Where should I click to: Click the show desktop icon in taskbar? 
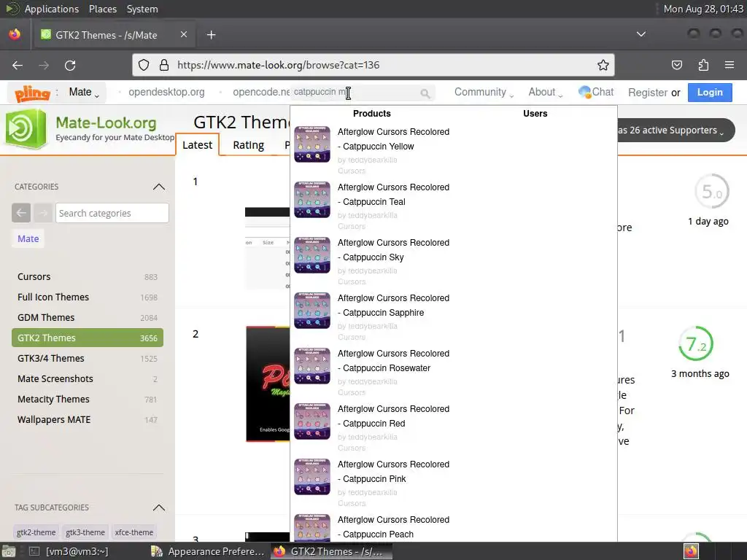[9, 551]
